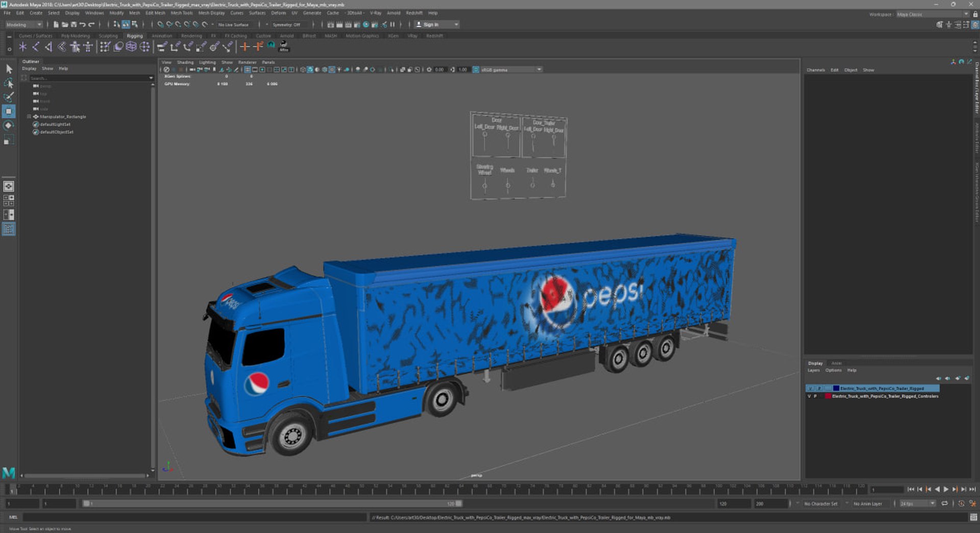Click the blue color swatch of Trailer_Rigged layer

(x=836, y=389)
